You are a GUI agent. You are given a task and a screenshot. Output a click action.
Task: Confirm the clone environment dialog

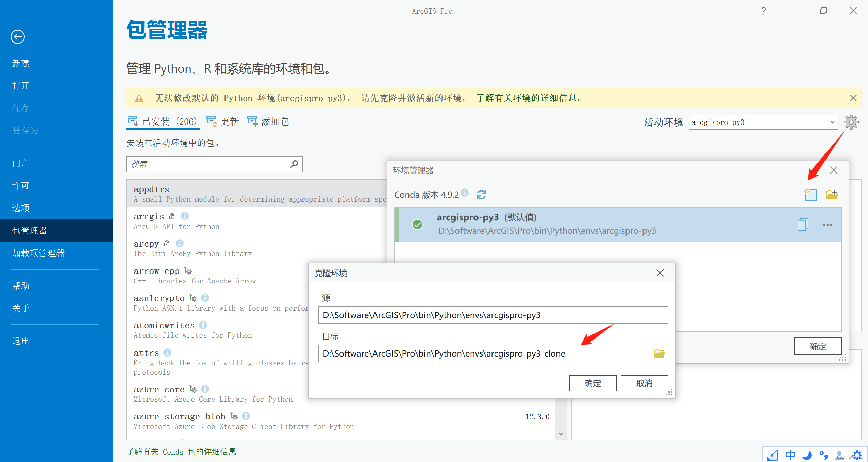point(592,383)
